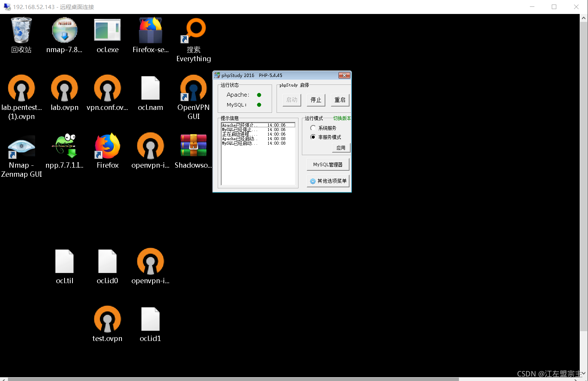Select the Shadowso... archive icon

194,151
